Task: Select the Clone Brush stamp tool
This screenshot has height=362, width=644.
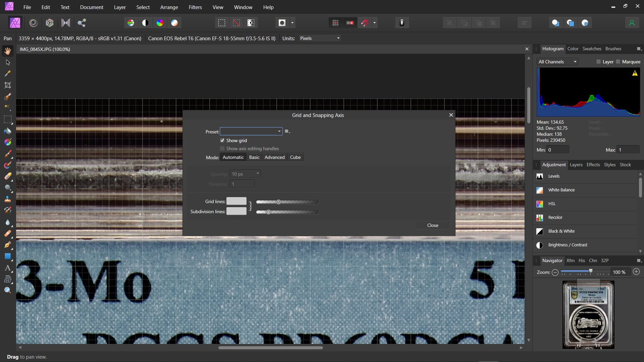Action: [x=8, y=199]
